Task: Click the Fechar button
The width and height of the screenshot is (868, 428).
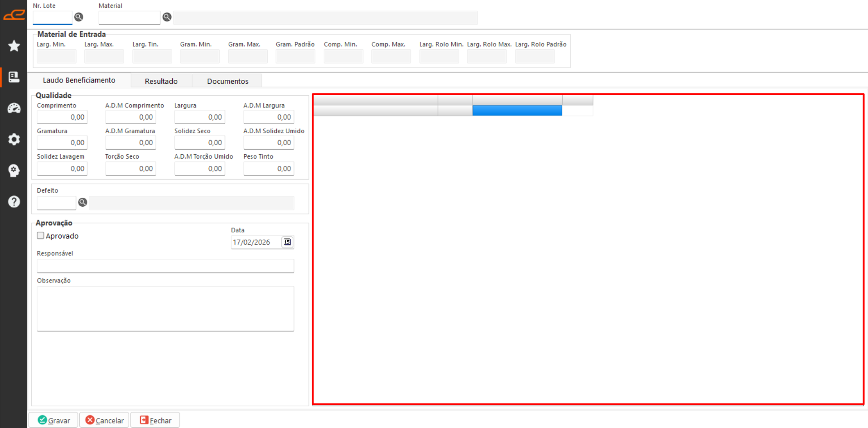Action: click(x=155, y=420)
